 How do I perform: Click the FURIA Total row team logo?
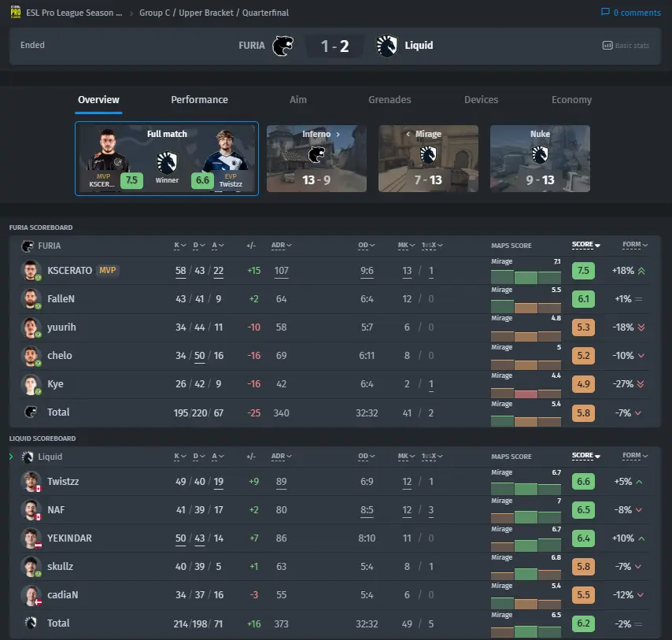pos(31,412)
